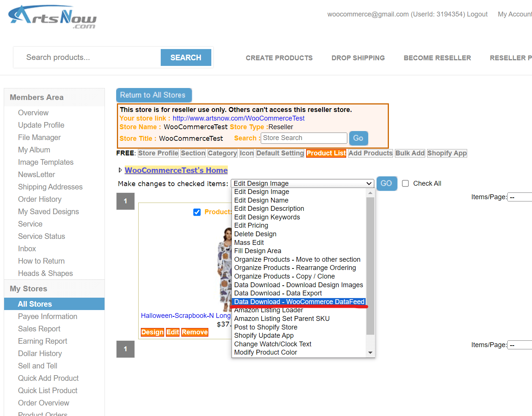This screenshot has height=416, width=532.
Task: Switch to the Category tab
Action: (223, 153)
